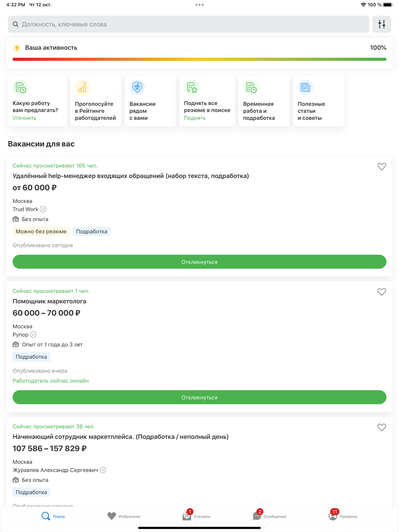
Task: Focus the job title search field
Action: coord(188,24)
